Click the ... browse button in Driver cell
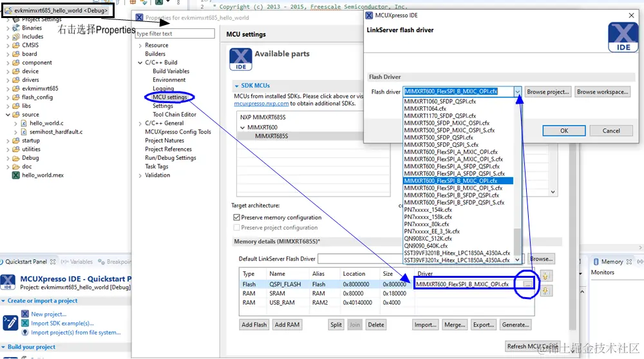This screenshot has width=644, height=359. tap(527, 284)
